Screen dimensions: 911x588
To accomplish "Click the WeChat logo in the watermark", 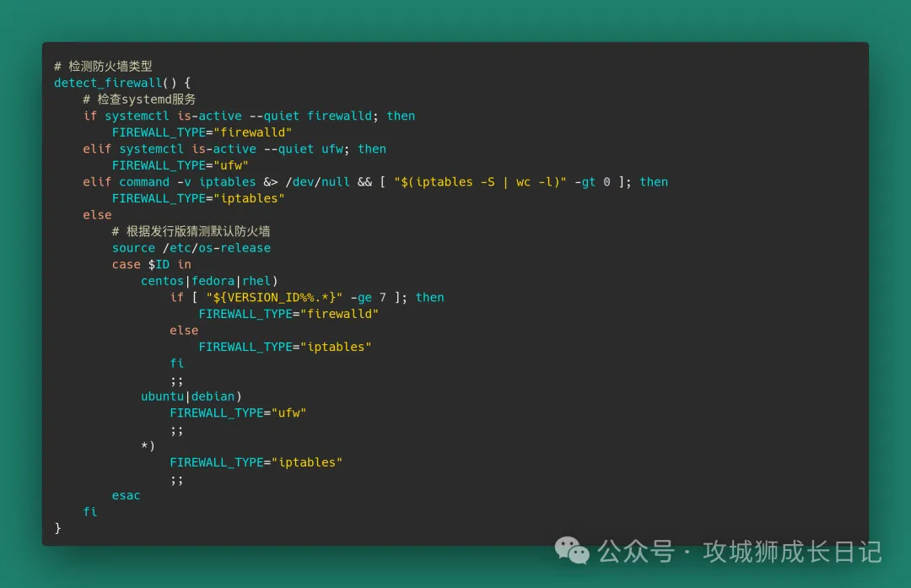I will pos(572,551).
